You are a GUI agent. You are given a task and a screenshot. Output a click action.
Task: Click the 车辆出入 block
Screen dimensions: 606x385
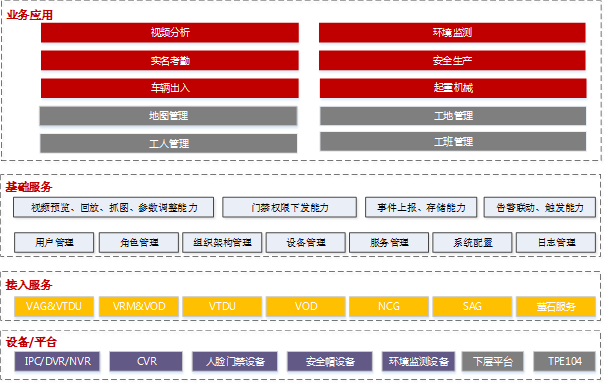click(170, 88)
